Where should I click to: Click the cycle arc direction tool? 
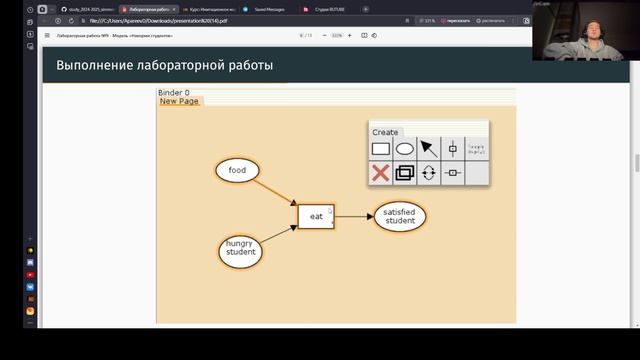coord(429,173)
